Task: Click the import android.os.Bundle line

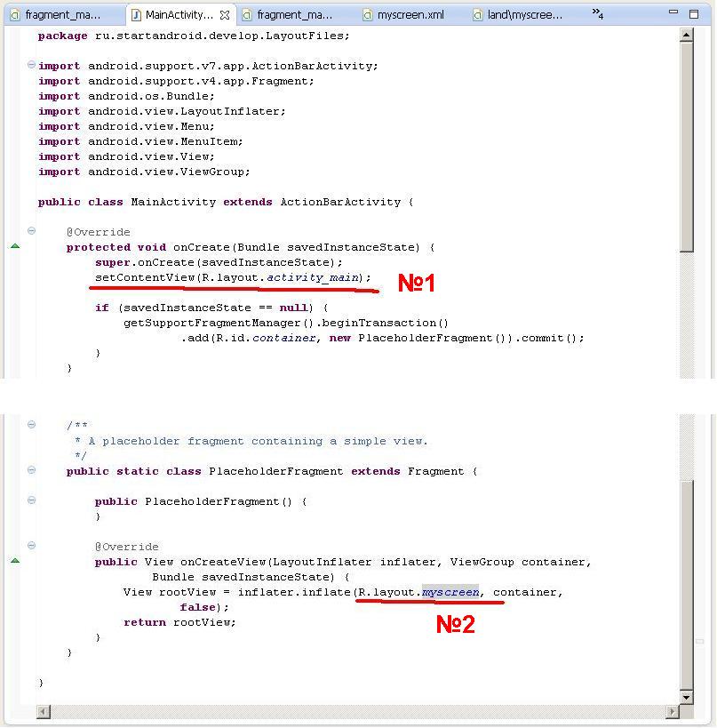Action: (x=126, y=96)
